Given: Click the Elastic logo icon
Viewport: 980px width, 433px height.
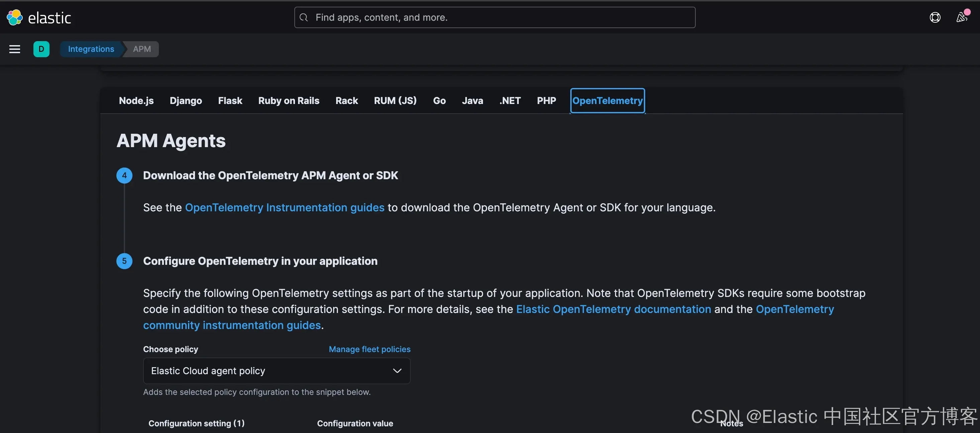Looking at the screenshot, I should (15, 17).
